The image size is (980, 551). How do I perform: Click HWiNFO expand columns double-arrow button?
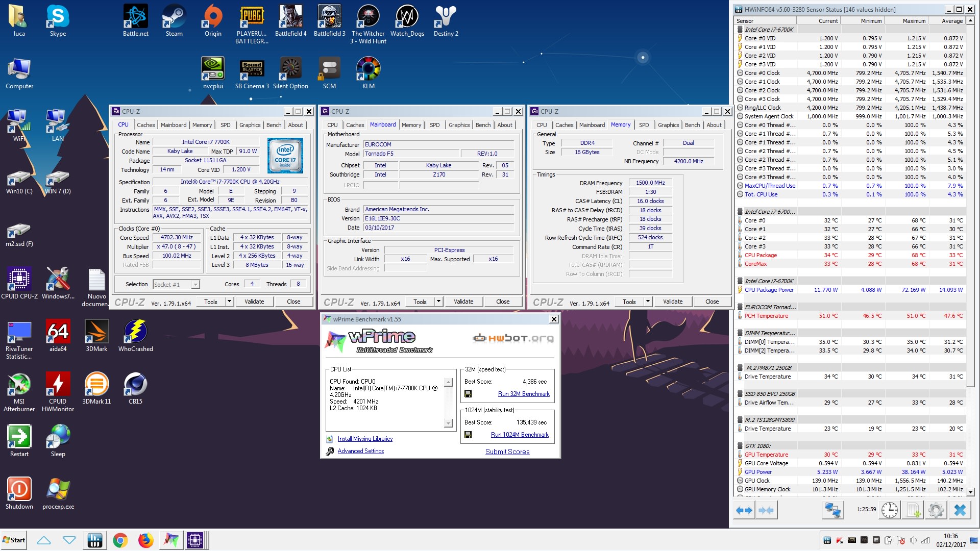coord(744,510)
